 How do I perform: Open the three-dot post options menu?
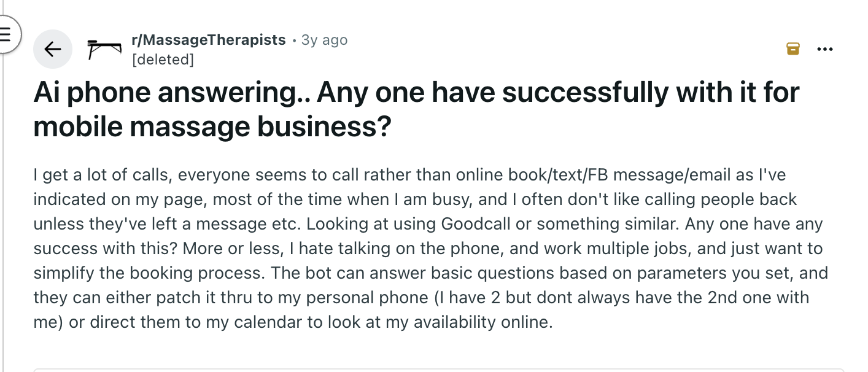(x=825, y=49)
